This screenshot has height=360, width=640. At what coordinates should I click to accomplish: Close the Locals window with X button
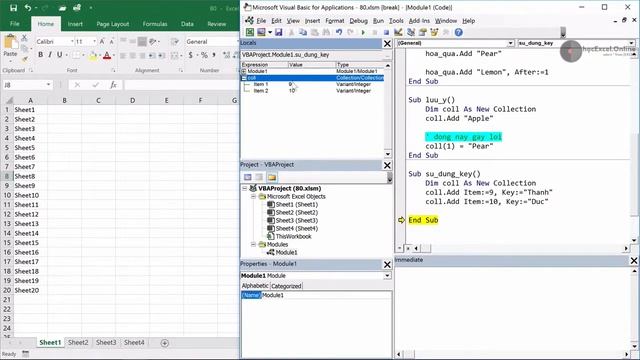(x=387, y=43)
